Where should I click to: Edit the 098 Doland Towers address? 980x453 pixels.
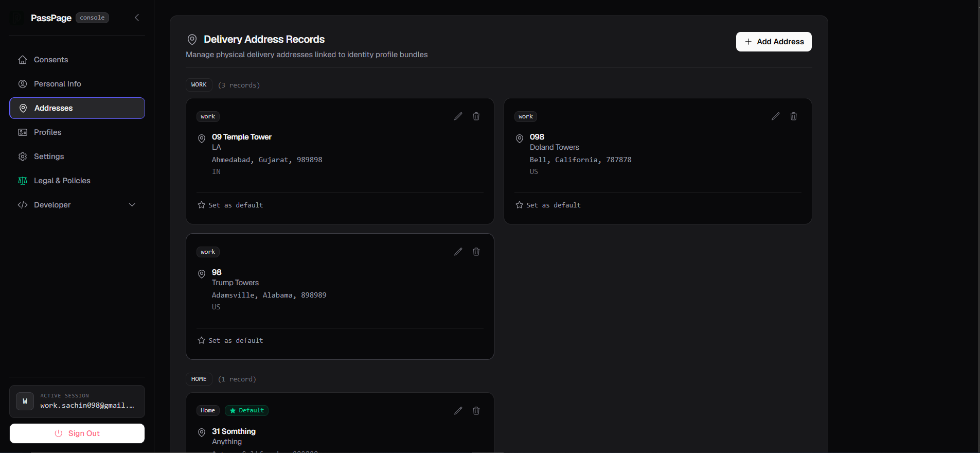pos(776,116)
